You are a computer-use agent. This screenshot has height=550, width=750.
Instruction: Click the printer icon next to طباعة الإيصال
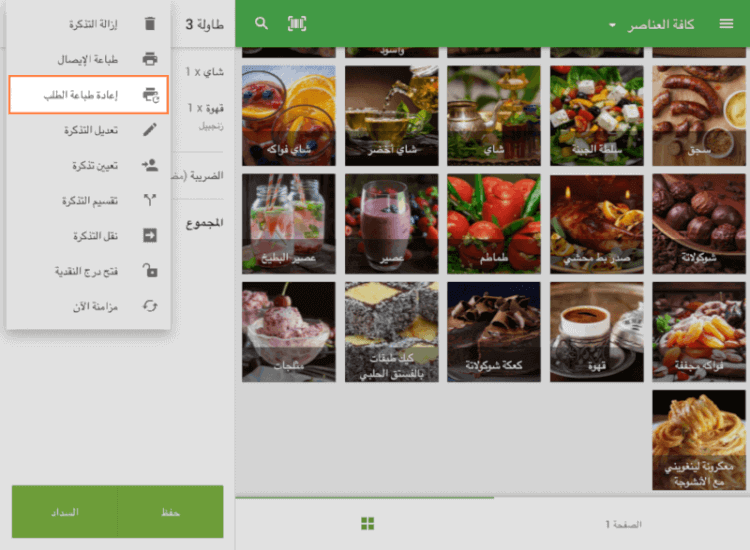150,59
